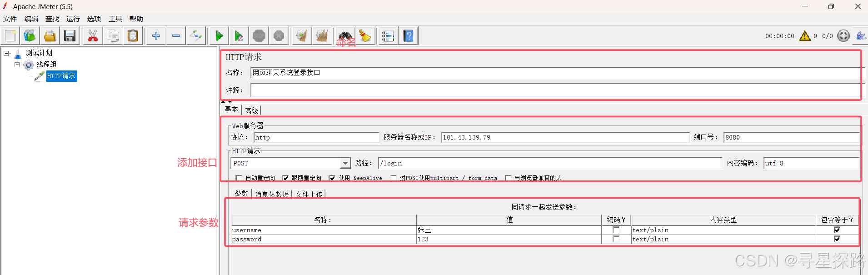868x275 pixels.
Task: Toggle 使用 KeepAlive checkbox
Action: coord(332,178)
